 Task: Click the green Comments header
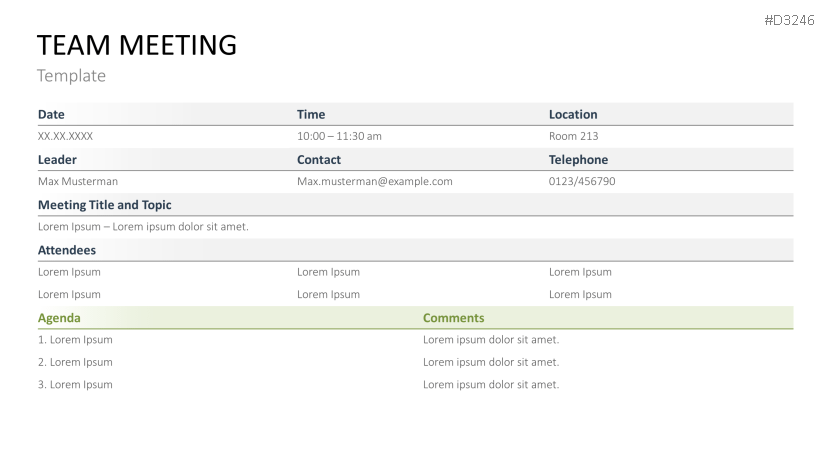453,317
